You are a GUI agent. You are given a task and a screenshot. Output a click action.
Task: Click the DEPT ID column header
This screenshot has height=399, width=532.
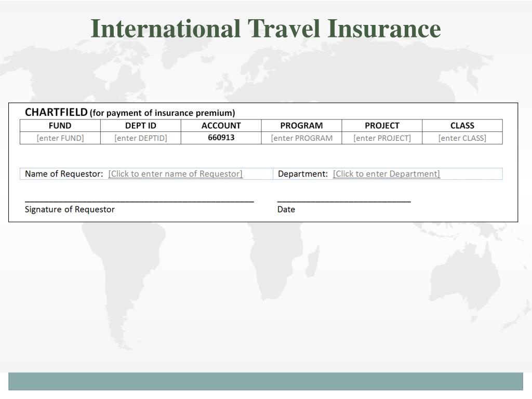pos(141,126)
